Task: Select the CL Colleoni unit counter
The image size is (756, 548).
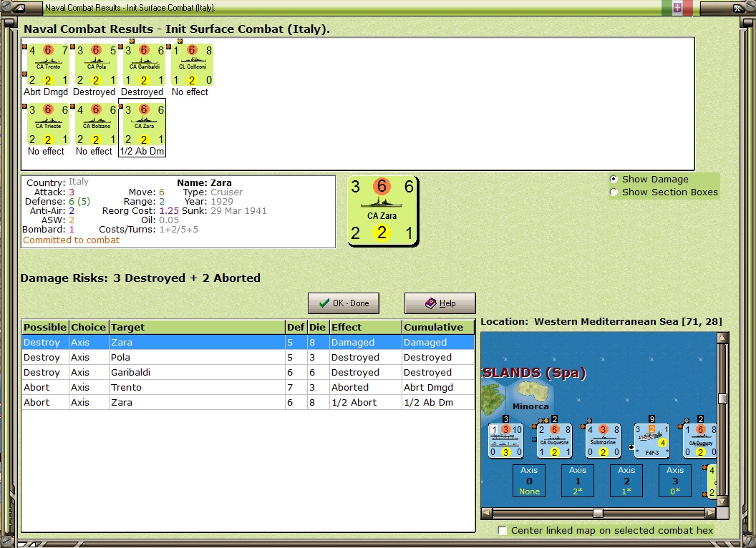Action: click(191, 66)
